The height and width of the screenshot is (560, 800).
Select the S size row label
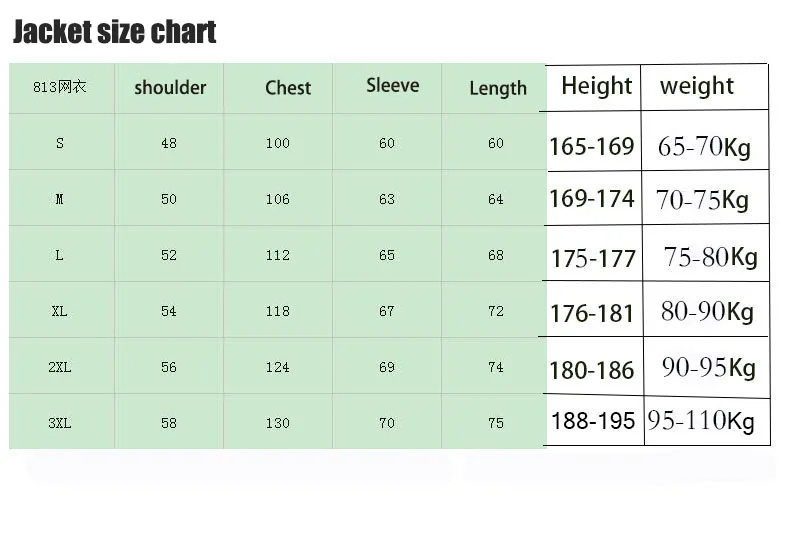click(60, 143)
